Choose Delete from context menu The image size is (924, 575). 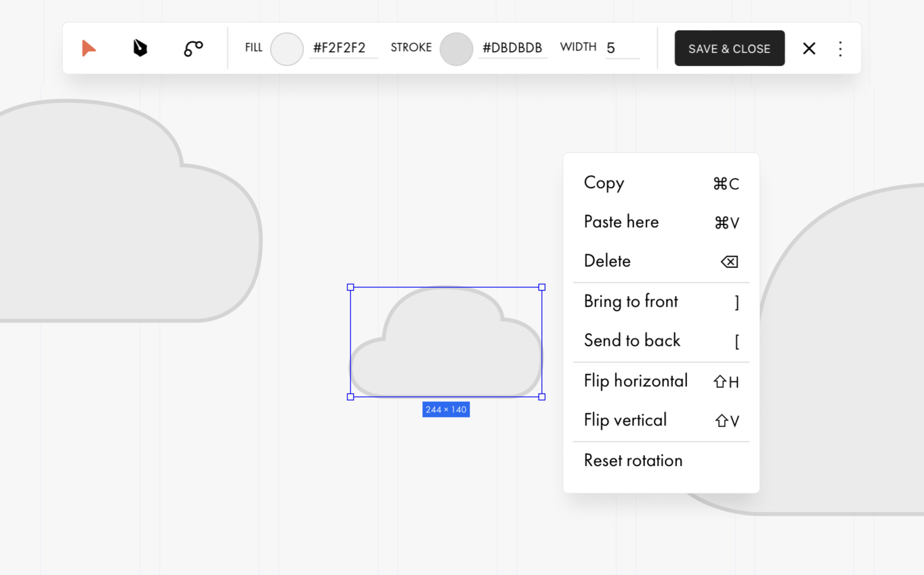[661, 261]
